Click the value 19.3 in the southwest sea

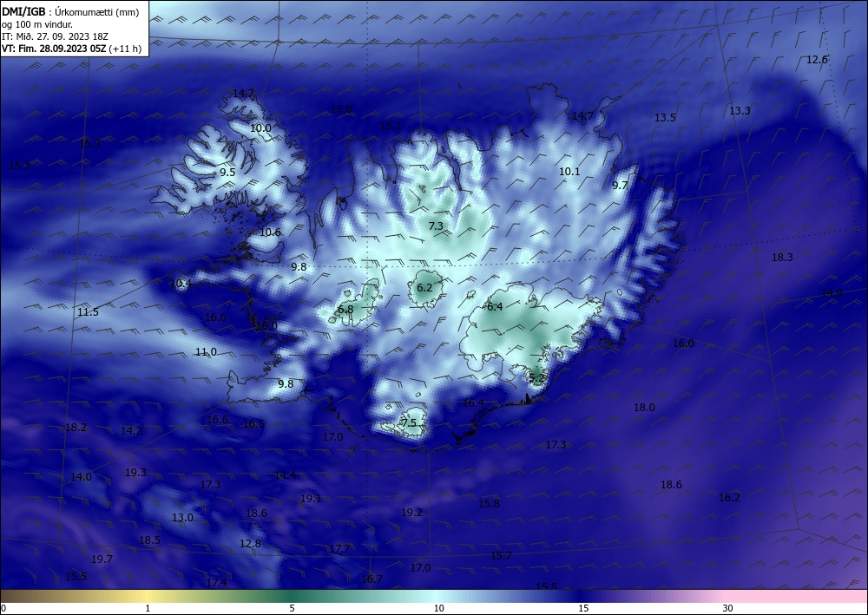135,473
